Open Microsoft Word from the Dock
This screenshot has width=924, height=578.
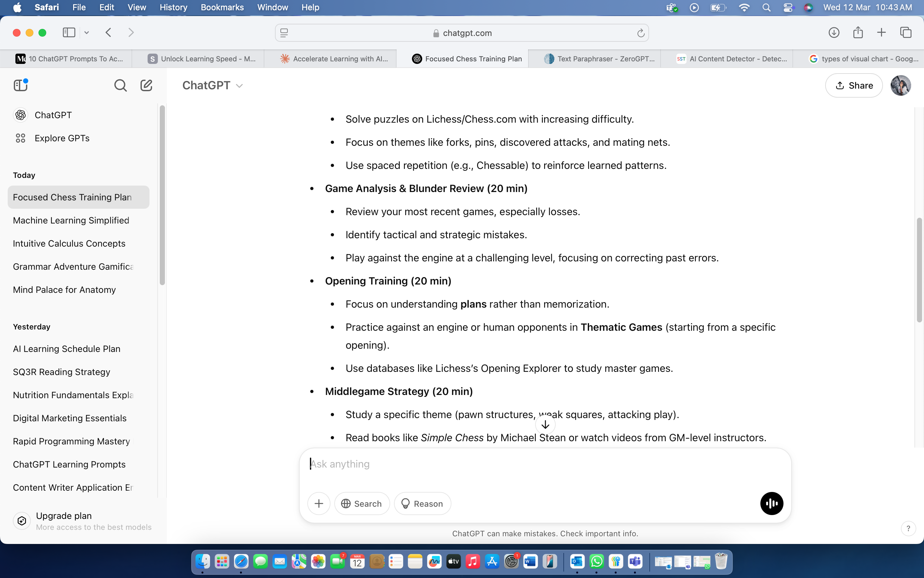(x=530, y=561)
